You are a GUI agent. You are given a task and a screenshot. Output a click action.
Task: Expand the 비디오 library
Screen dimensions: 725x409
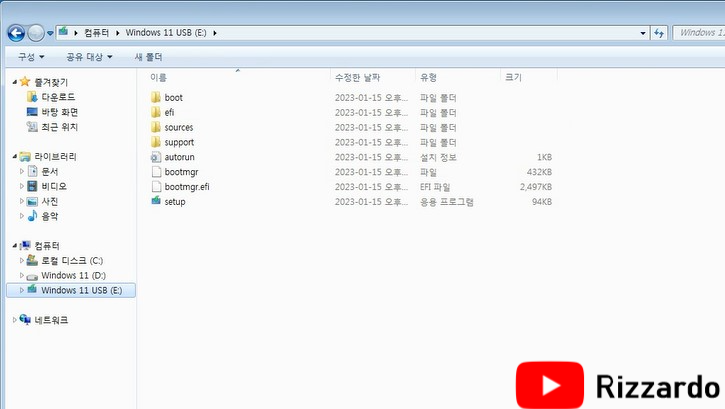21,186
